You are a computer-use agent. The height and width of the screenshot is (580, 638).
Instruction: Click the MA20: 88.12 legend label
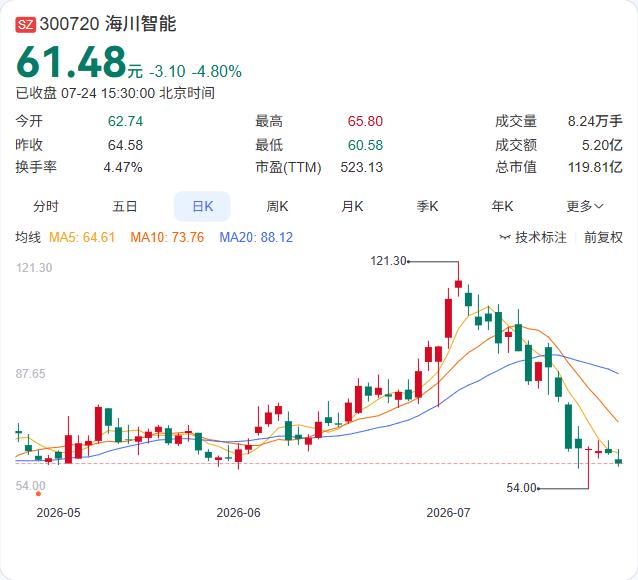tap(256, 237)
